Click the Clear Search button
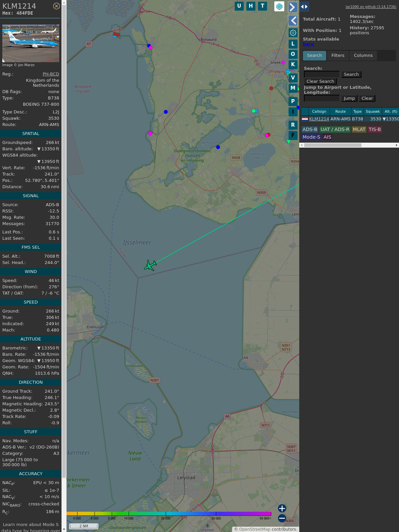399x532 pixels. (x=320, y=81)
